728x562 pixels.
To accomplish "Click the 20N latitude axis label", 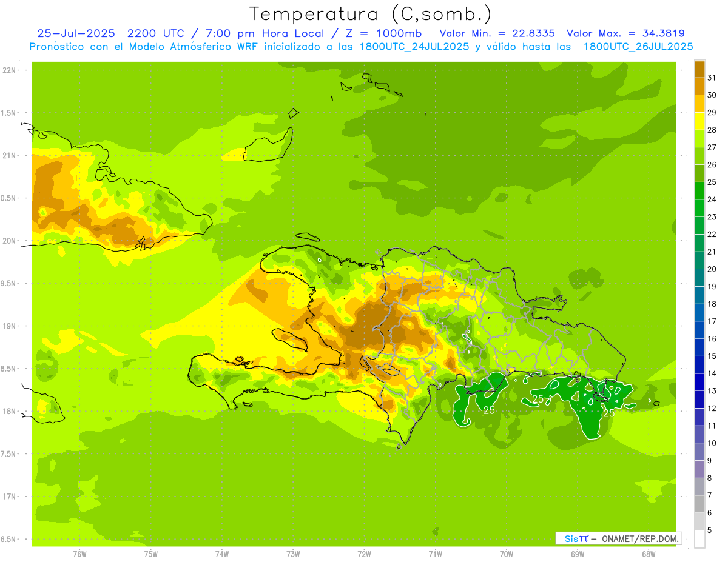I will [x=9, y=241].
